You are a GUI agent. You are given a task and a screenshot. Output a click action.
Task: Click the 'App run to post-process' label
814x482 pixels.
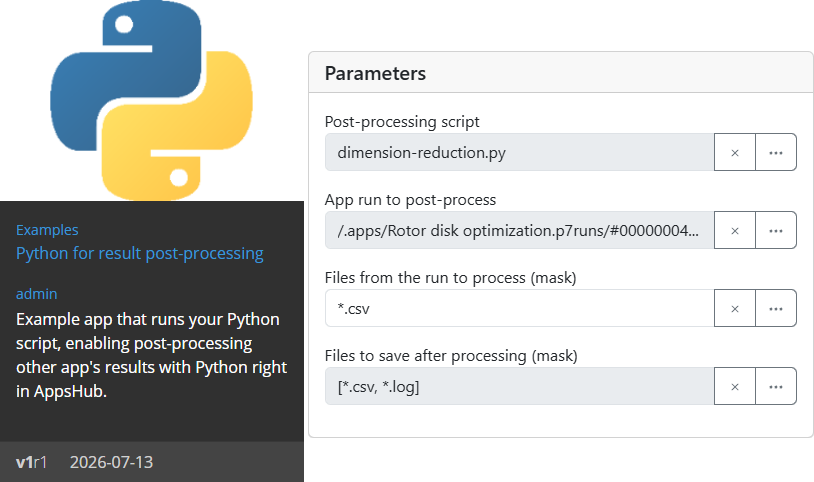pos(410,199)
